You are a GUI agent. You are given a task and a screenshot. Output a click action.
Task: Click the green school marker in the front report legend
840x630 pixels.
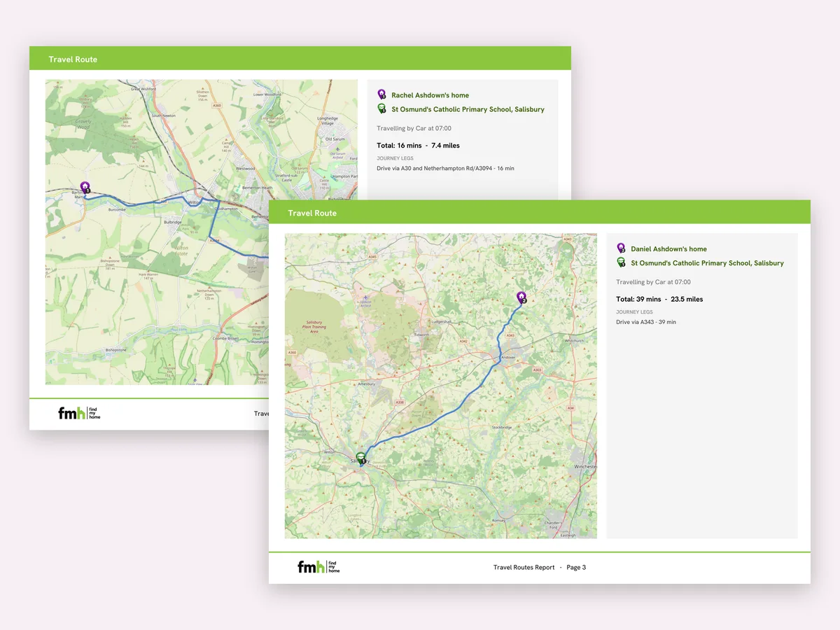[621, 262]
